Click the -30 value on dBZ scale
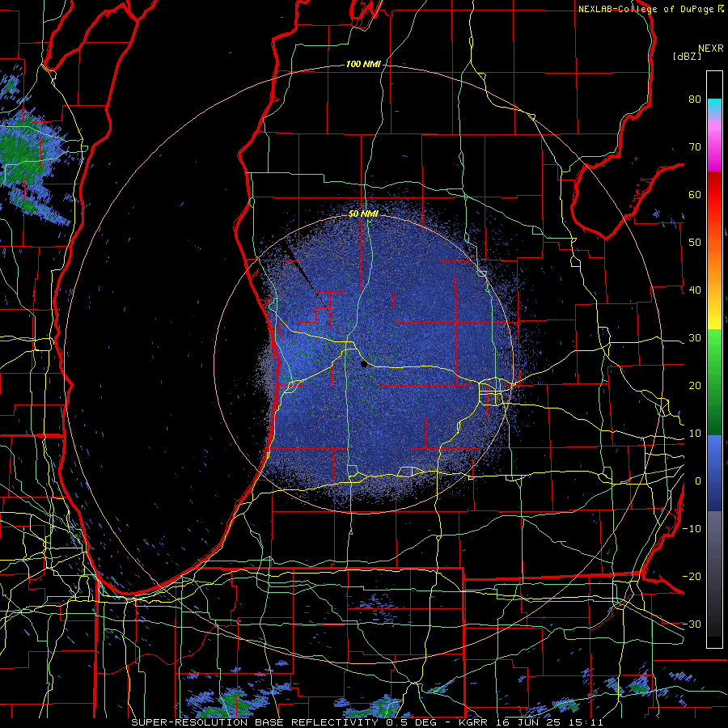 pyautogui.click(x=692, y=624)
